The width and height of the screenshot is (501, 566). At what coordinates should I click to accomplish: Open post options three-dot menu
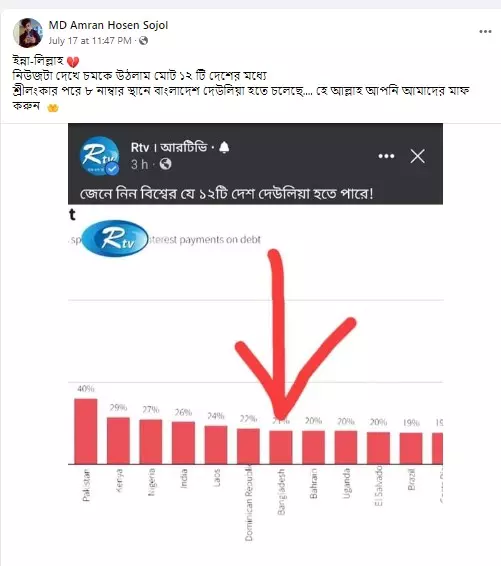pyautogui.click(x=485, y=32)
